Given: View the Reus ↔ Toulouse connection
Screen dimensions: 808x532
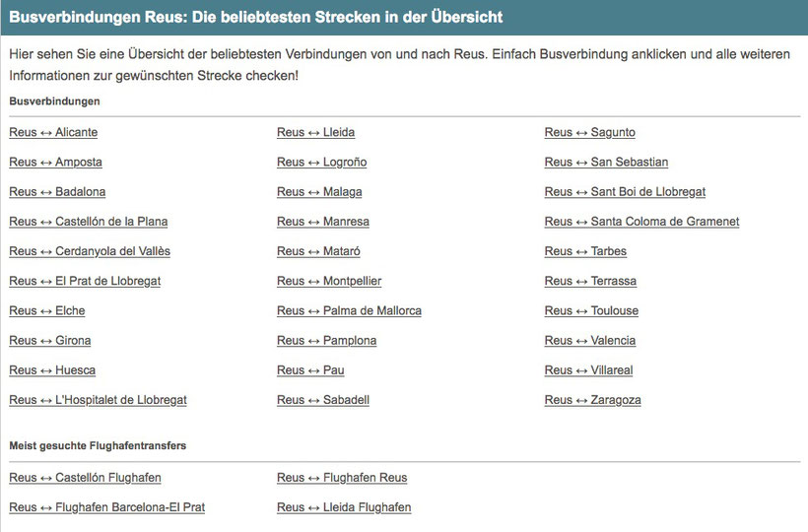Looking at the screenshot, I should tap(591, 310).
